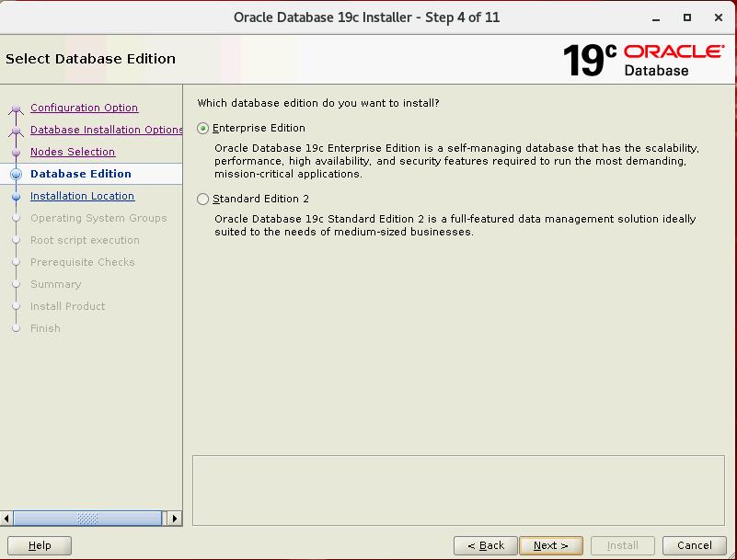737x560 pixels.
Task: Open the Nodes Selection step
Action: (73, 152)
